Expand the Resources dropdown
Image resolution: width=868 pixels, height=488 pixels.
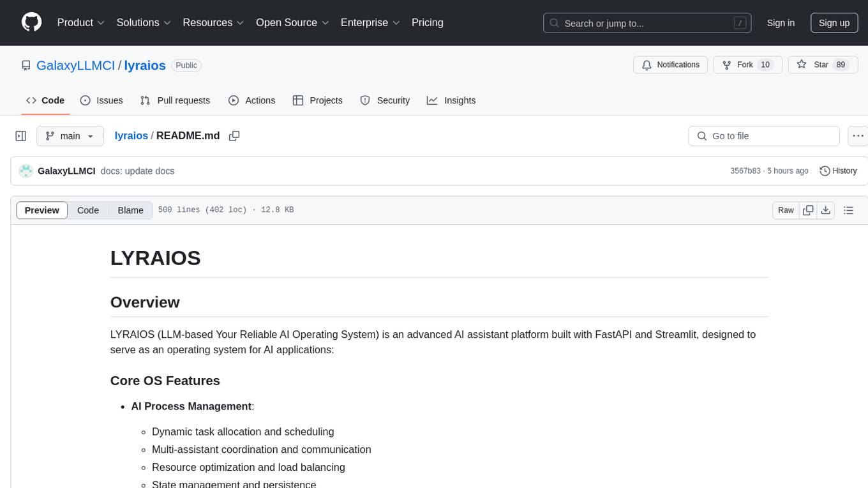click(214, 22)
